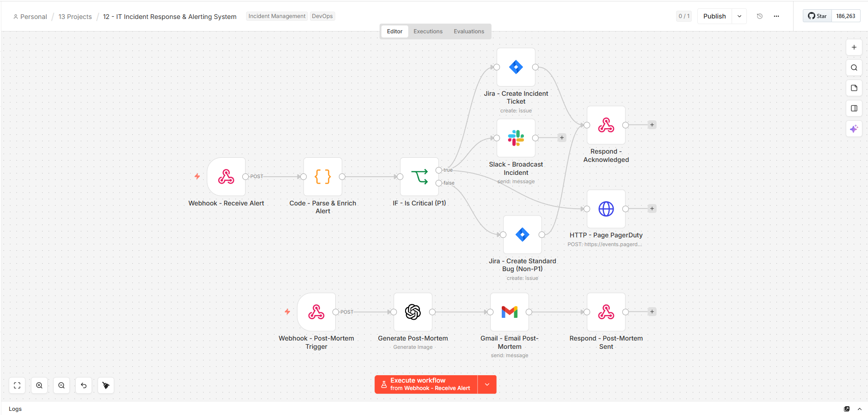Open the Generate Post-Mortem OpenAI node

click(413, 312)
